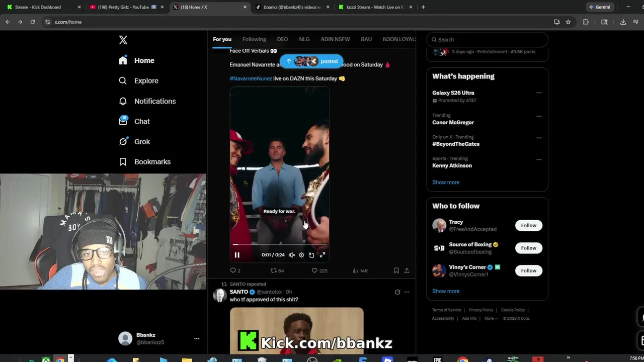This screenshot has height=362, width=644.
Task: Click the new posts 'posted' pill
Action: pos(311,61)
